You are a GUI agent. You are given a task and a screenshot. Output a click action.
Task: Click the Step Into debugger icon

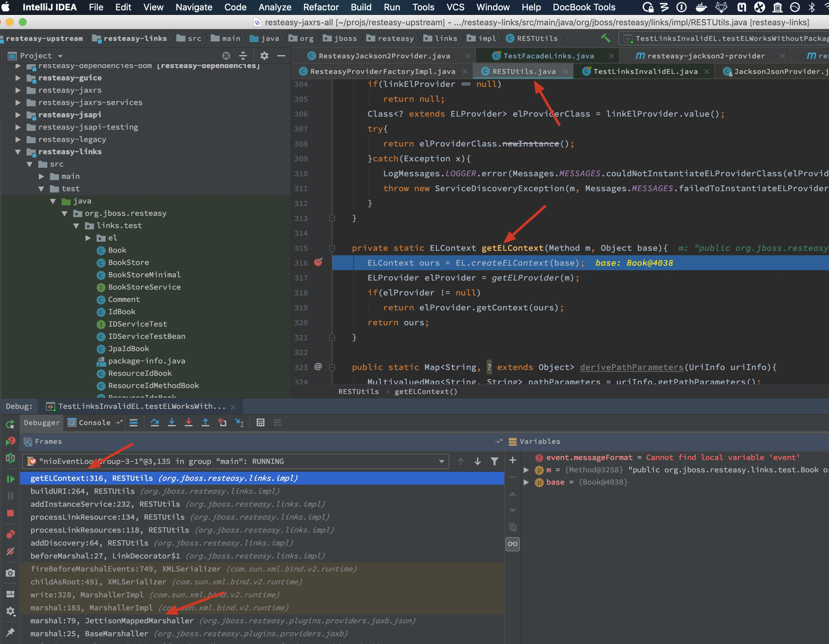click(171, 422)
